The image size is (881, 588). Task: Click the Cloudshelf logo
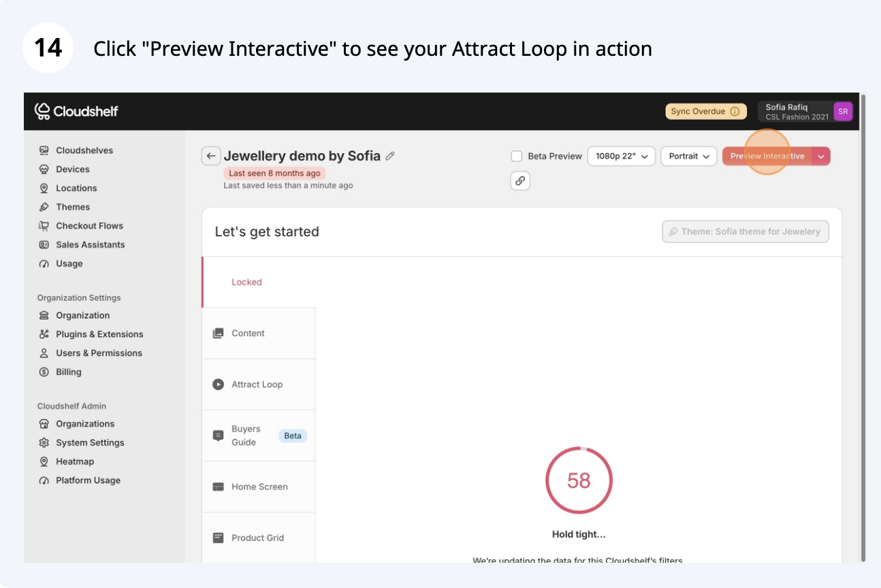[76, 111]
